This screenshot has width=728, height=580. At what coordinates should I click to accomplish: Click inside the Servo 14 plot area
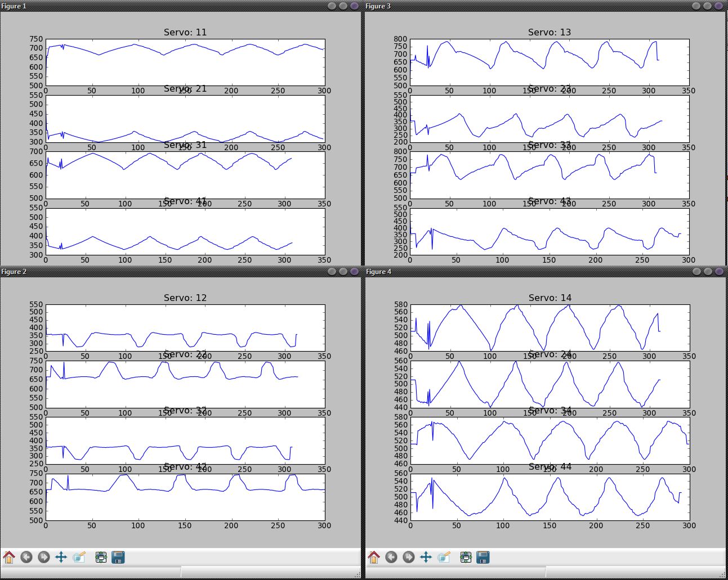550,328
